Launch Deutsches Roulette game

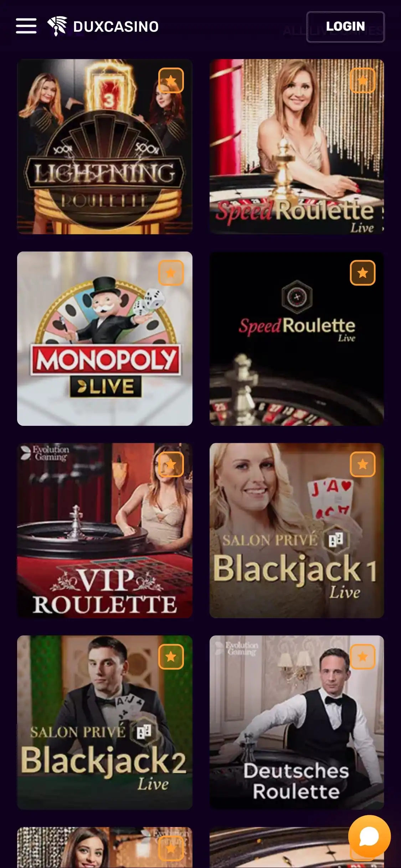[297, 723]
